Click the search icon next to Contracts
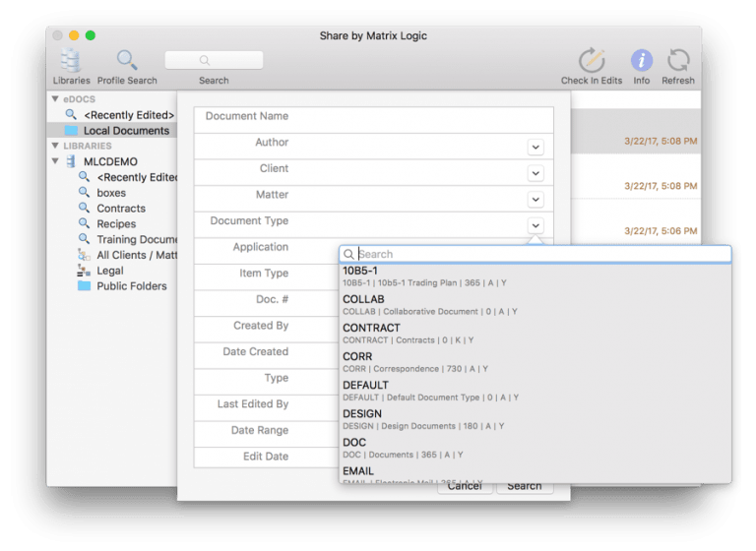 click(85, 208)
